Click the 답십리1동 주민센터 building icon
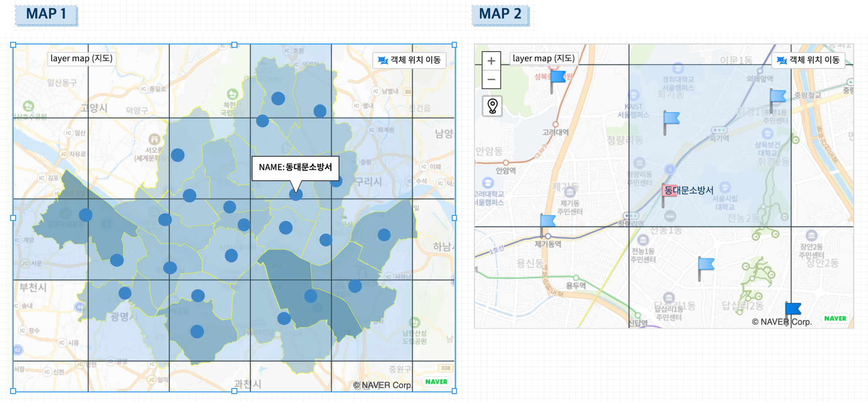The image size is (868, 402). click(669, 297)
